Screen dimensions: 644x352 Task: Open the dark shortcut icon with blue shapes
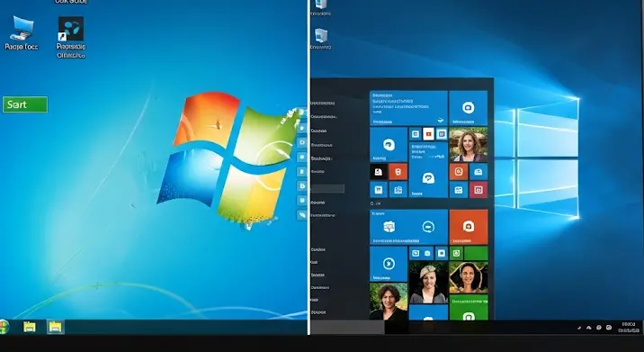point(71,29)
